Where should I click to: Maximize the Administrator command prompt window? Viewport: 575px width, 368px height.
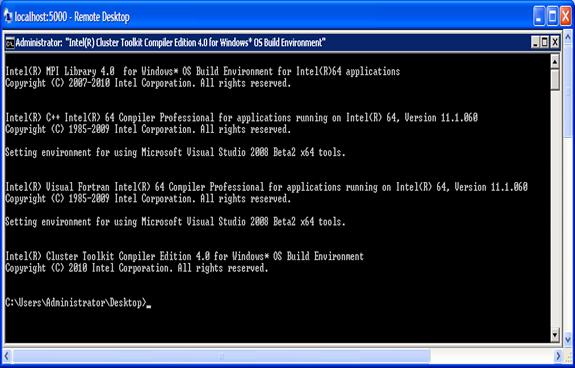pyautogui.click(x=545, y=43)
